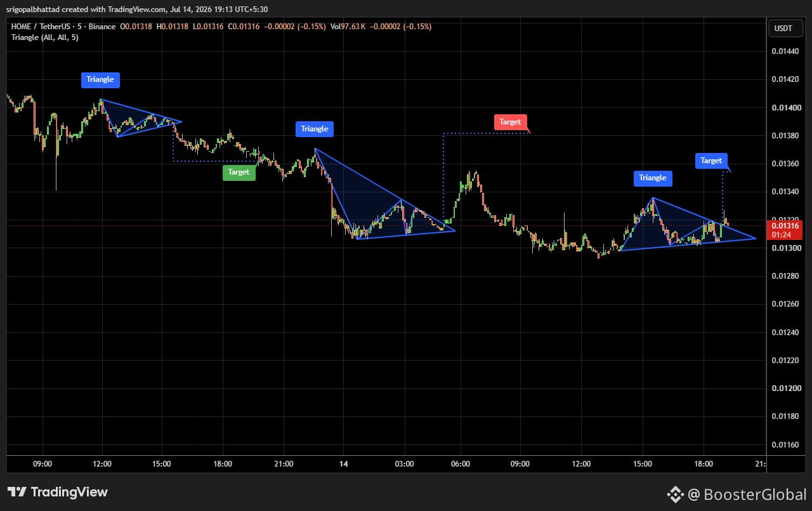Click the 0.01160 price axis label
Screen dimensions: 812x511
tap(785, 444)
